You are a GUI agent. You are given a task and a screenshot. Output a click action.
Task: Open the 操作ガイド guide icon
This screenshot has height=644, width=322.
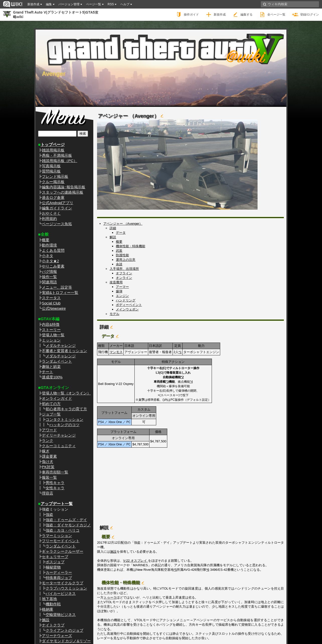pyautogui.click(x=179, y=15)
